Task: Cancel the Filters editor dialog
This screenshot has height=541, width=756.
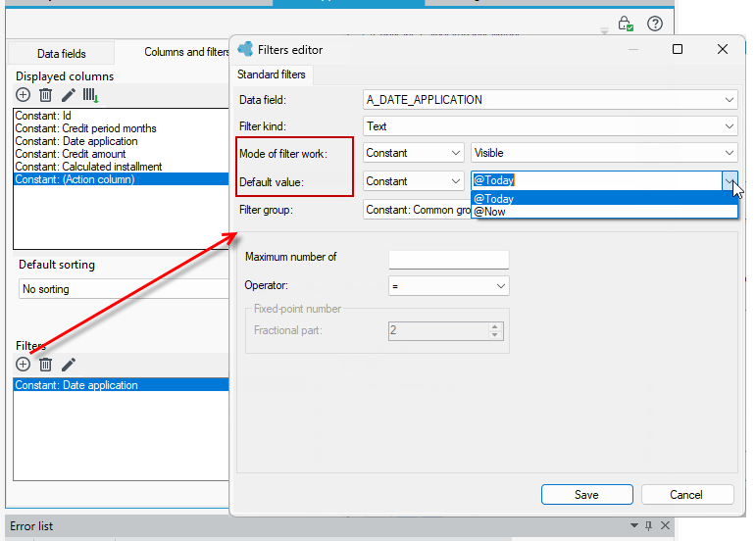Action: [687, 495]
